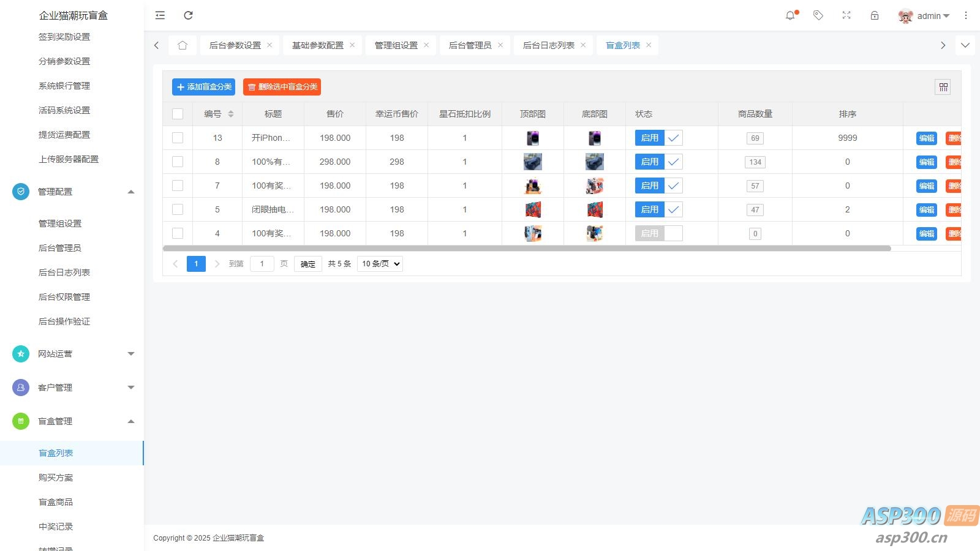Check the checkbox for row 8
This screenshot has width=980, height=551.
coord(178,162)
